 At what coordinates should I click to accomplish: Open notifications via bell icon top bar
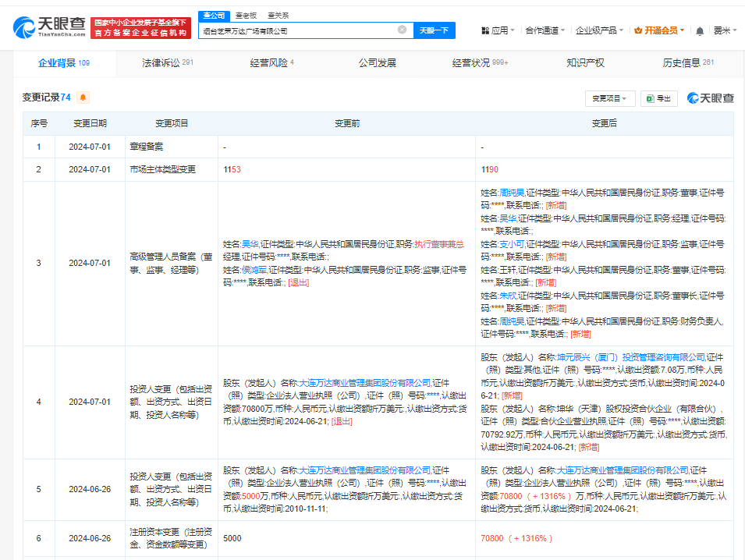[700, 29]
